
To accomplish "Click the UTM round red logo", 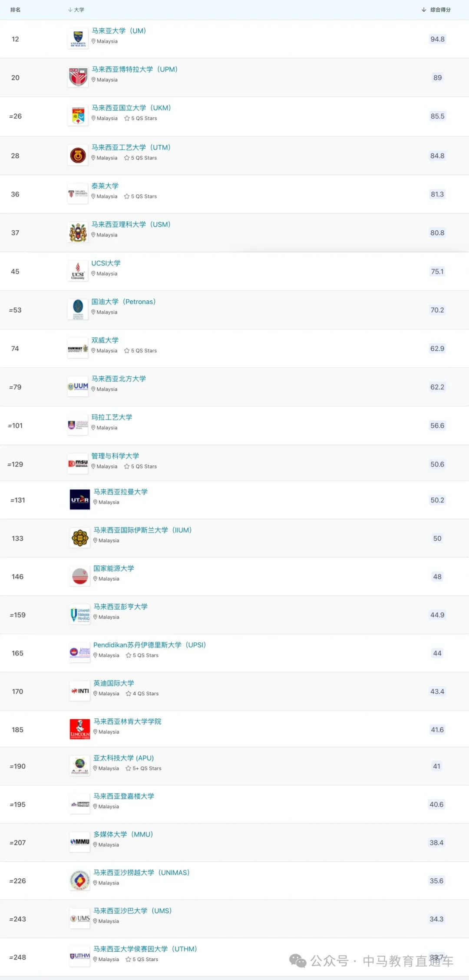I will [x=78, y=156].
